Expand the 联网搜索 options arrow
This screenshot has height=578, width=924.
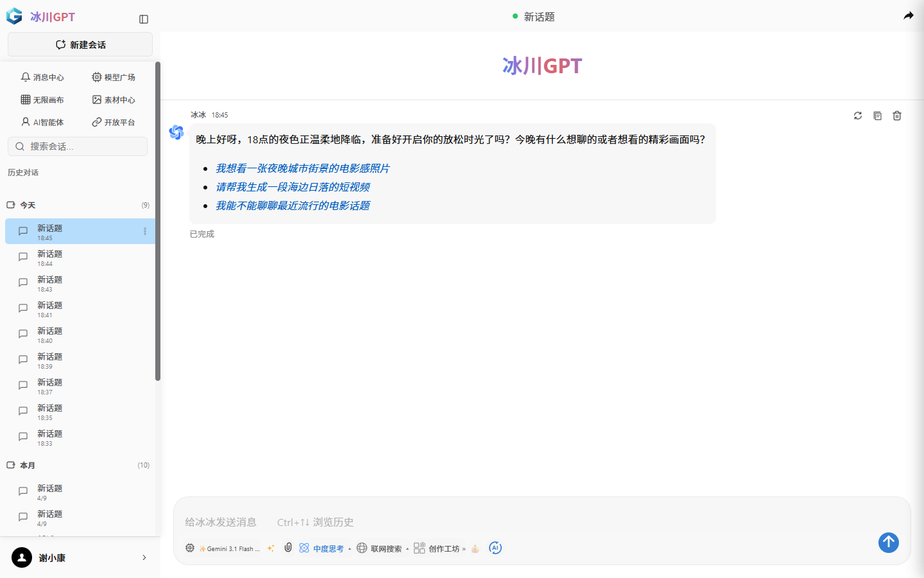point(407,549)
